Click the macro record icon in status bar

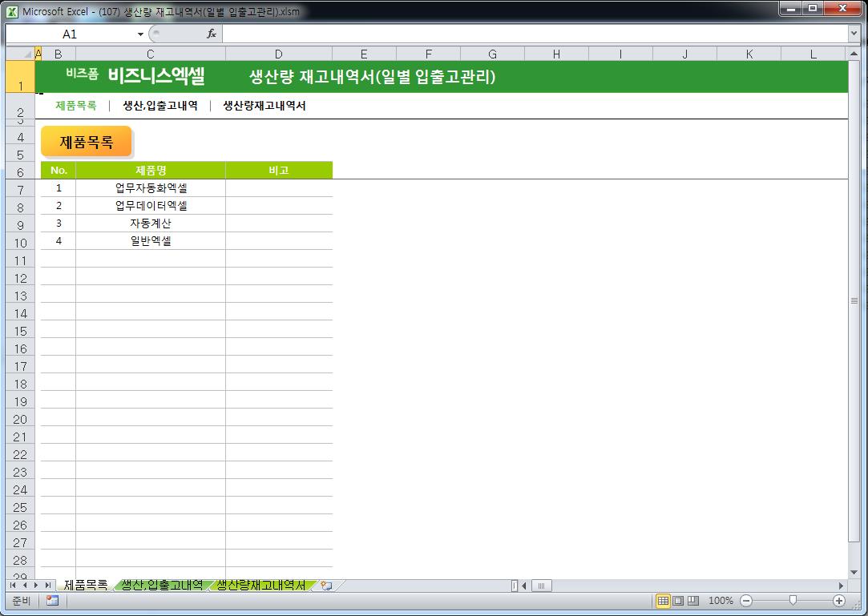click(x=53, y=601)
